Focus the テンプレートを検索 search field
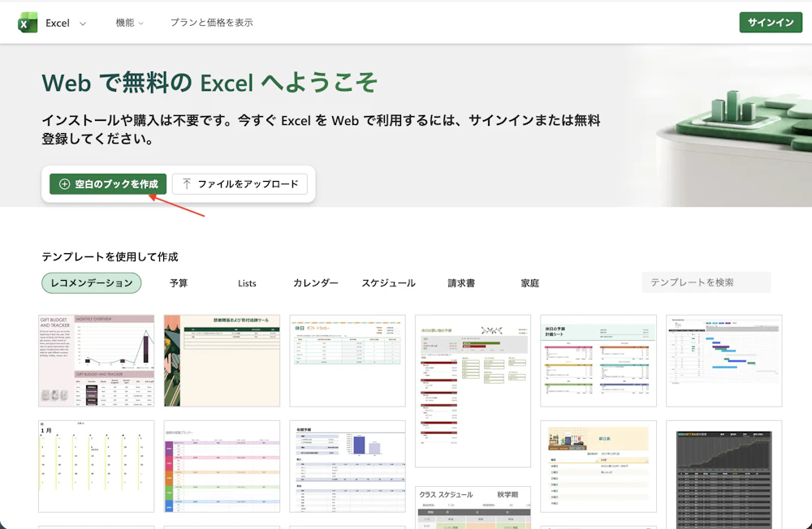This screenshot has height=529, width=812. (706, 282)
